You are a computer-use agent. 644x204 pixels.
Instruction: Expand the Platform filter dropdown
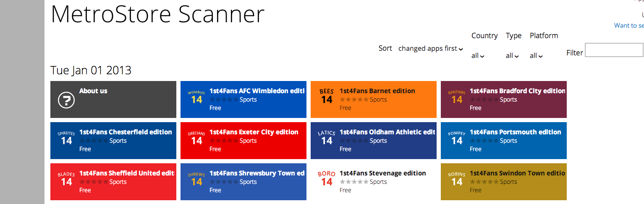pyautogui.click(x=536, y=56)
